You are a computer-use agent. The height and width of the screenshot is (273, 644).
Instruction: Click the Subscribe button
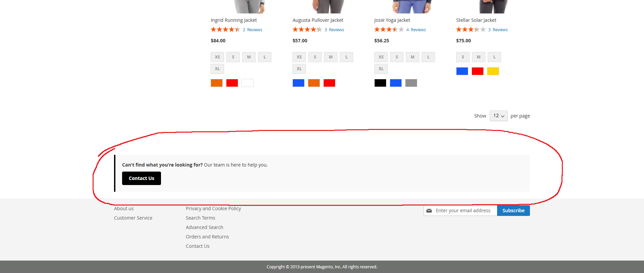513,211
